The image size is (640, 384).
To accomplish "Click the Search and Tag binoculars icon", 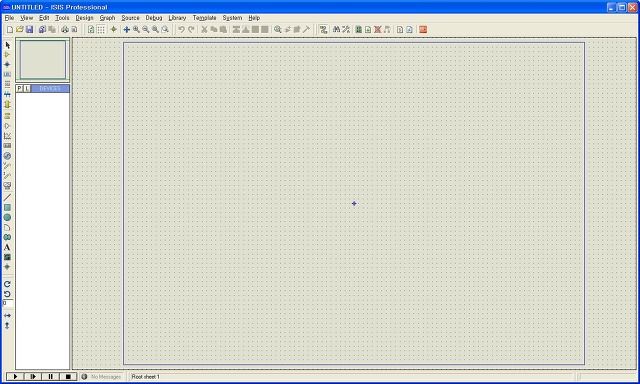I will tap(336, 29).
